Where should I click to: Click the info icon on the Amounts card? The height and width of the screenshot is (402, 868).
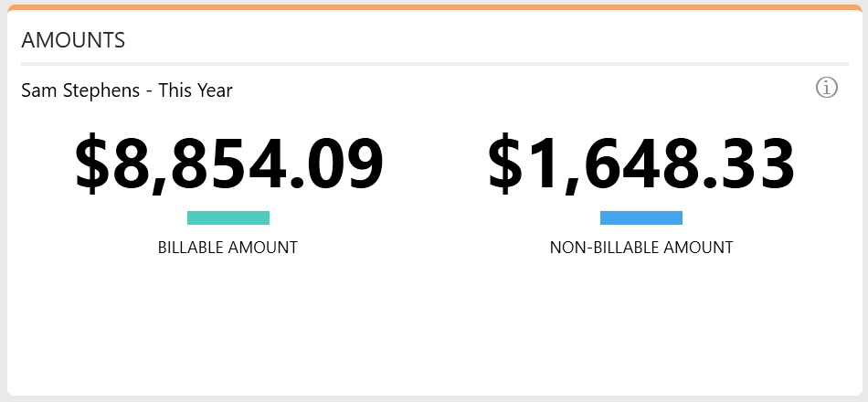[x=826, y=88]
